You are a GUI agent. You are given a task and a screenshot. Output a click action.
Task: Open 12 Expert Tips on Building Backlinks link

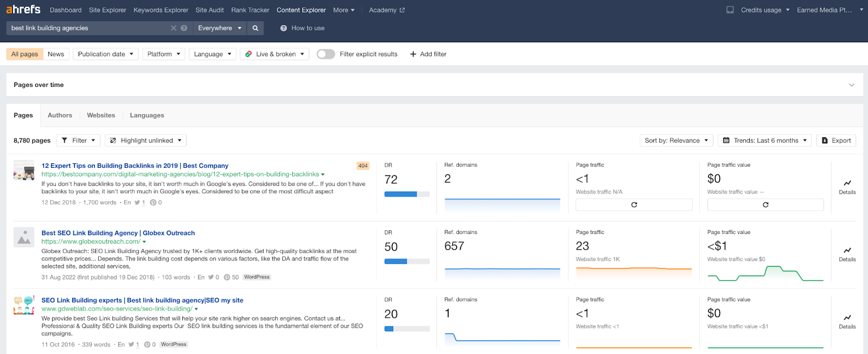coord(135,166)
